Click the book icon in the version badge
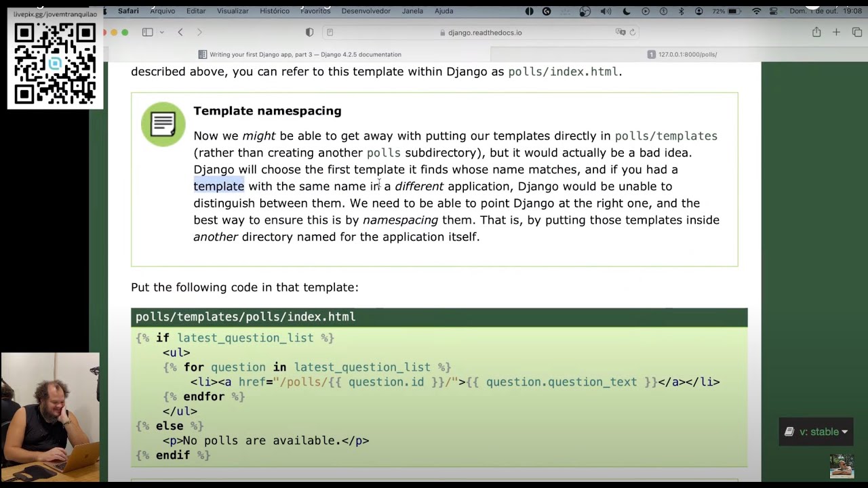 coord(789,432)
